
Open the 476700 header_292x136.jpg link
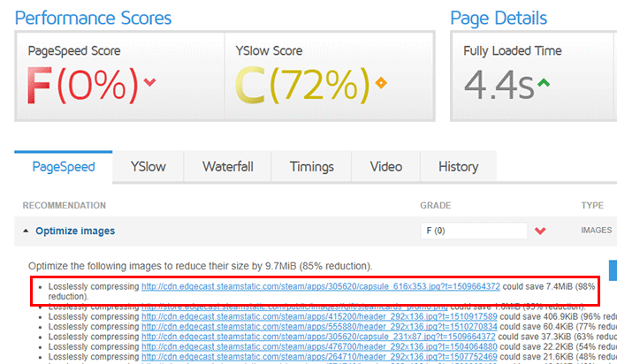pos(319,346)
